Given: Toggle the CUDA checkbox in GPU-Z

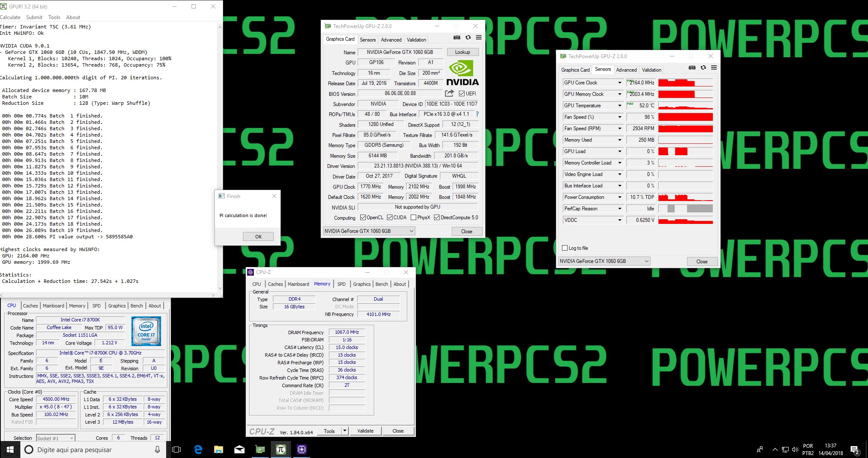Looking at the screenshot, I should pyautogui.click(x=389, y=218).
